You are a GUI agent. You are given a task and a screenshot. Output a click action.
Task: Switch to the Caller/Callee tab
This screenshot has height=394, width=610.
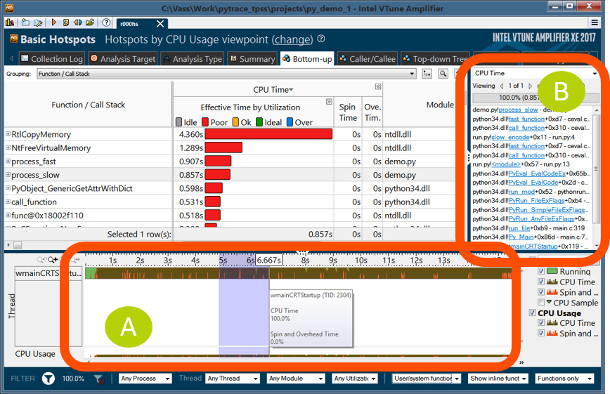click(368, 59)
